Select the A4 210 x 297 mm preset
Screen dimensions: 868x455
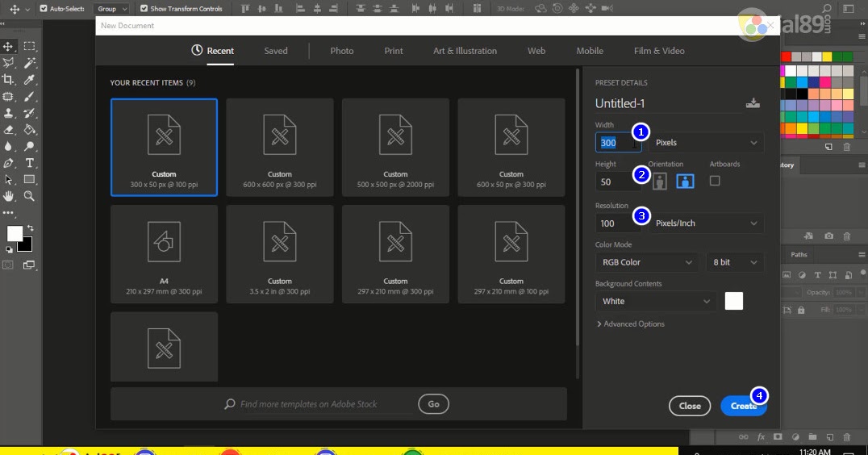coord(164,254)
